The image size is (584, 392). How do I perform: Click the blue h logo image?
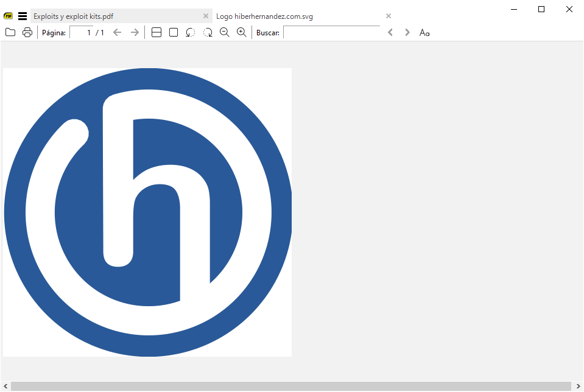pos(147,212)
